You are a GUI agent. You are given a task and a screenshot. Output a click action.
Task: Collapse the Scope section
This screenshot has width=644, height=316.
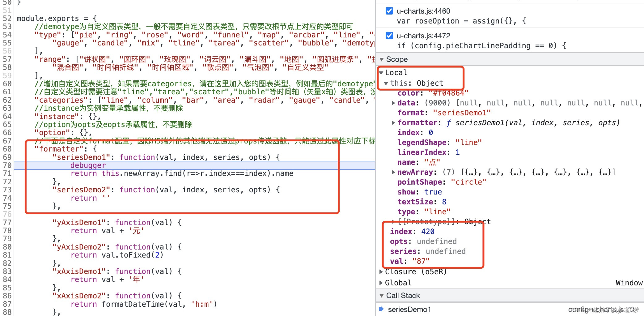point(382,59)
